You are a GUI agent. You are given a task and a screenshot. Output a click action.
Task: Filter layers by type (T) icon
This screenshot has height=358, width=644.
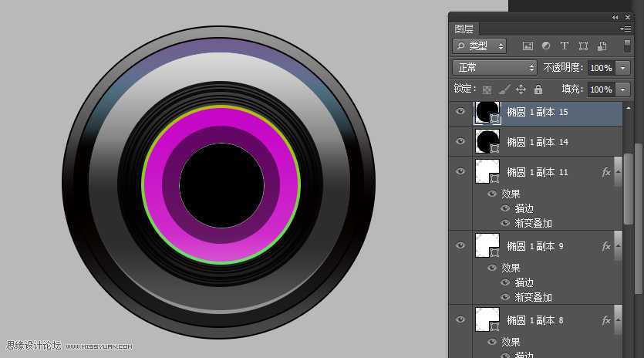pyautogui.click(x=564, y=46)
